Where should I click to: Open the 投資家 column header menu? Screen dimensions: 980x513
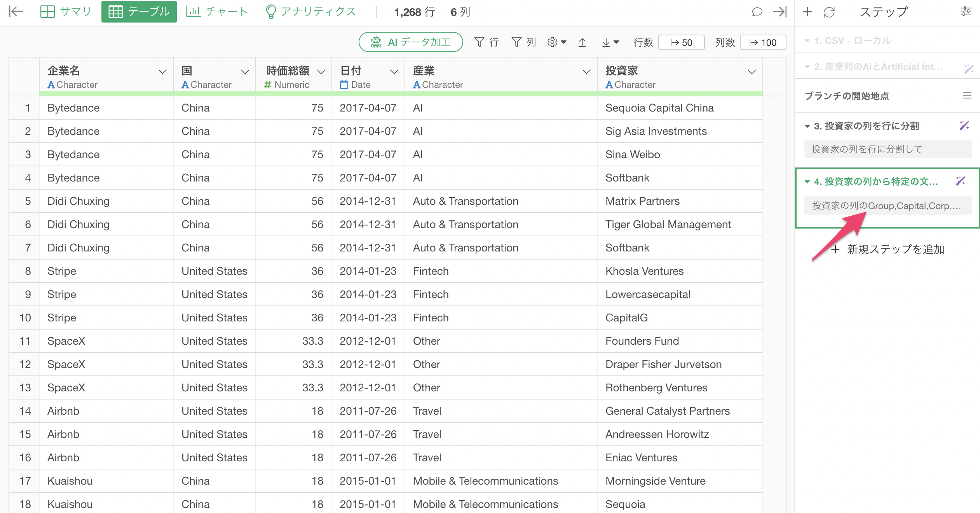[752, 72]
